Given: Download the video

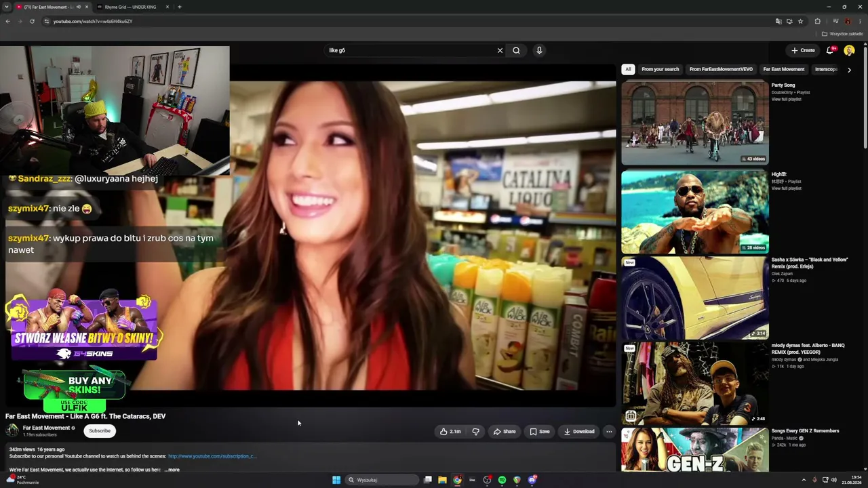Looking at the screenshot, I should point(579,431).
